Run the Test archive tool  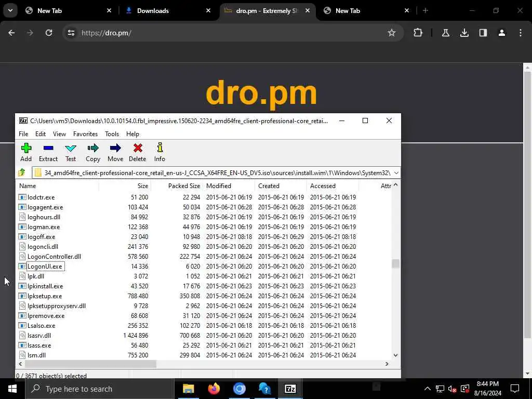(x=71, y=152)
